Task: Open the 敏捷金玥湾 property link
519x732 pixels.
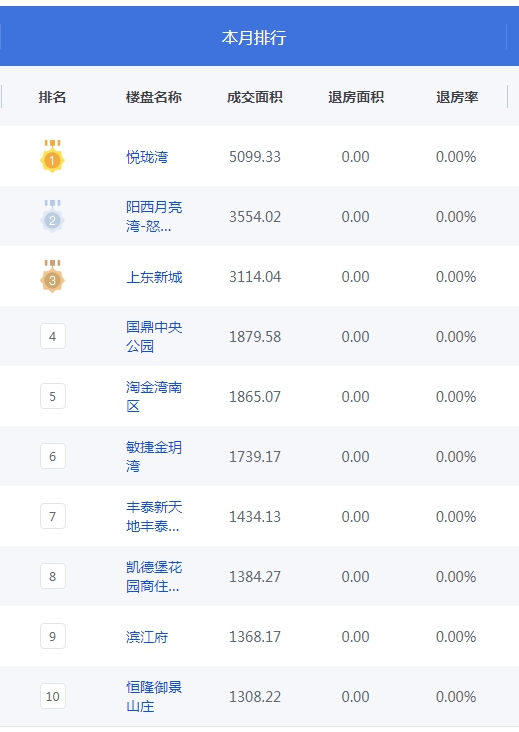Action: coord(154,457)
